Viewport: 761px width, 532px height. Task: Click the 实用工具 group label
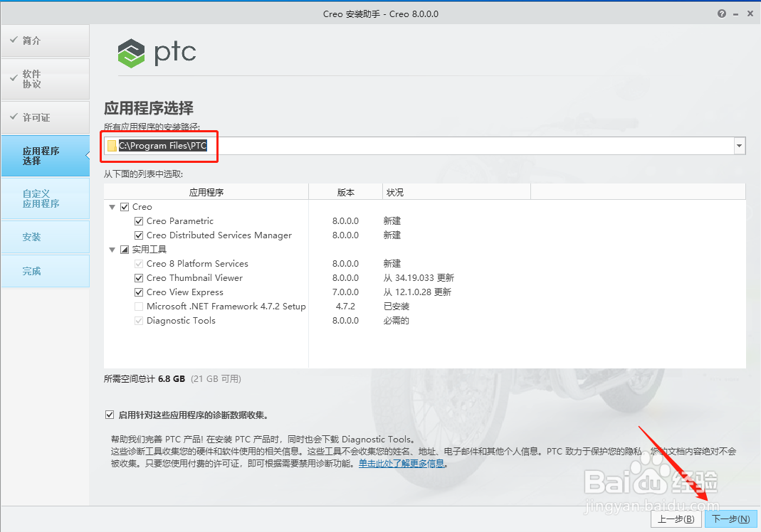coord(149,250)
